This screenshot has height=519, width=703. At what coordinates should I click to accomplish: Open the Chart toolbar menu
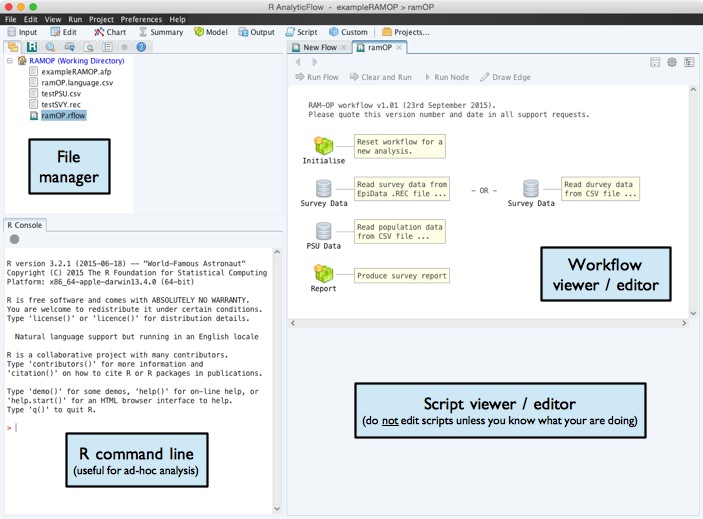pyautogui.click(x=110, y=32)
